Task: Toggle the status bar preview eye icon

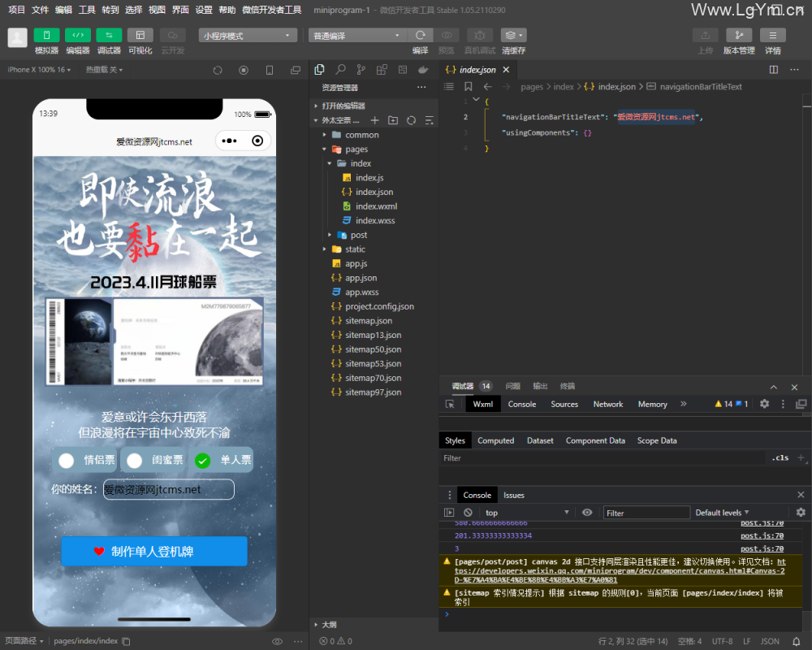Action: point(278,641)
